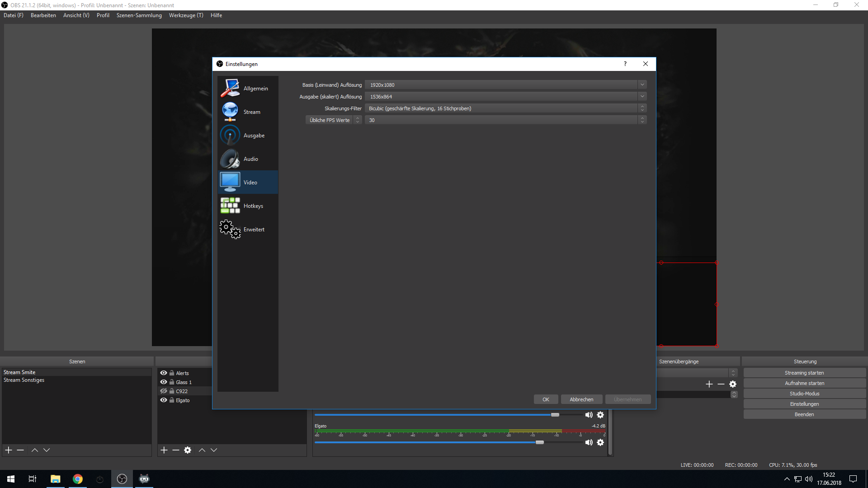868x488 pixels.
Task: Select the Hotkeys settings icon
Action: tap(230, 206)
